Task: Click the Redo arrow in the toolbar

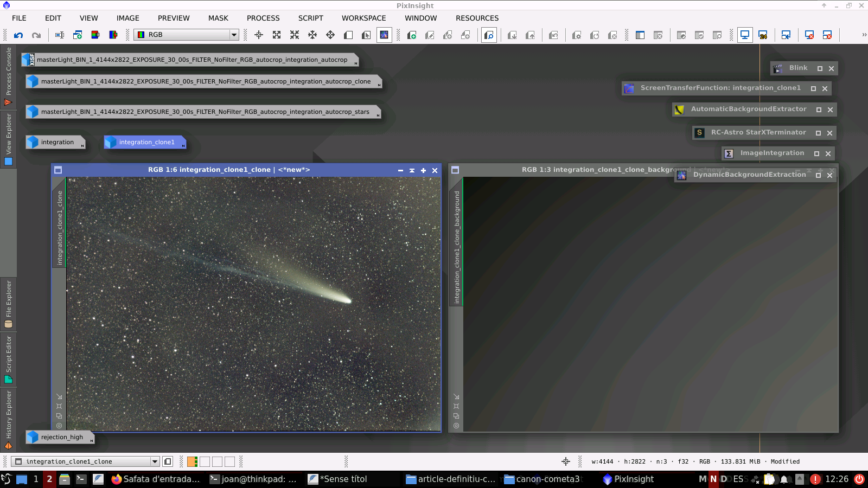Action: [x=36, y=35]
